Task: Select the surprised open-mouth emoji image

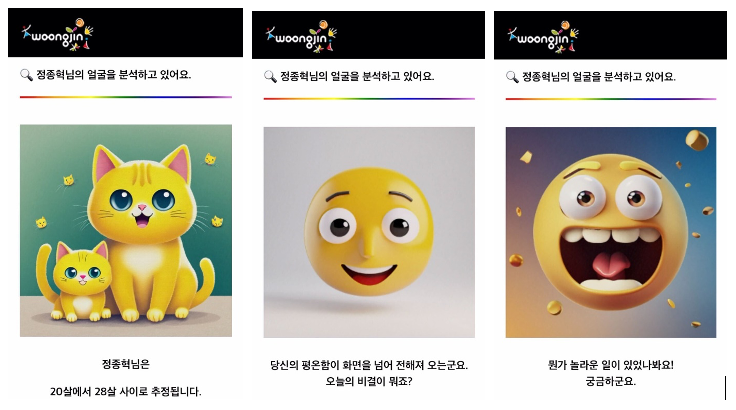Action: pyautogui.click(x=611, y=232)
